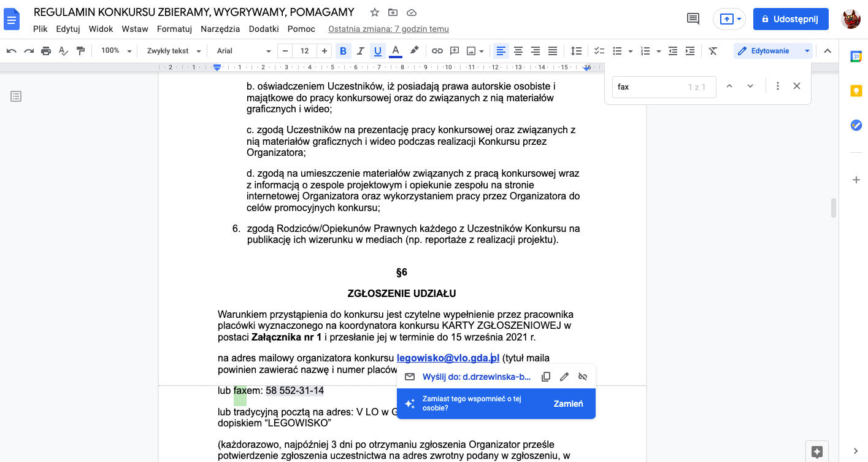Click the insert link icon
This screenshot has height=462, width=868.
437,51
